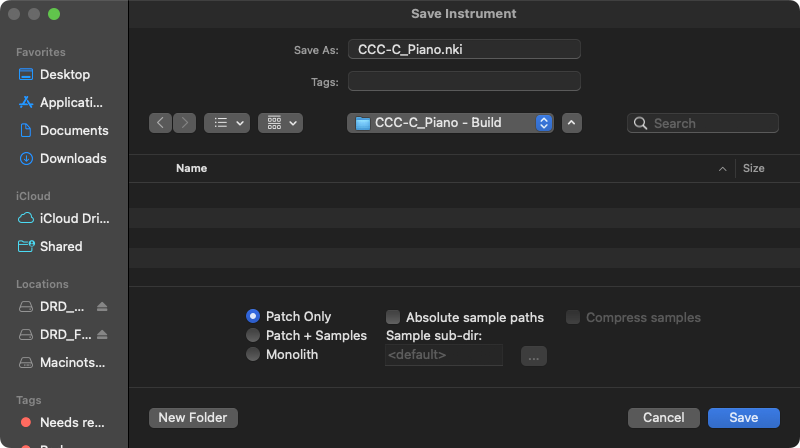The width and height of the screenshot is (800, 448).
Task: Select the Patch + Samples option
Action: tap(253, 336)
